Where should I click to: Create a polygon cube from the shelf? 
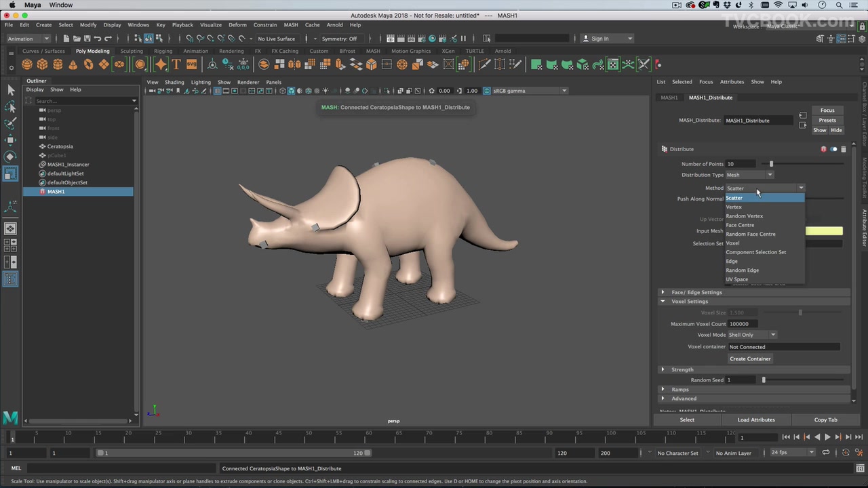tap(42, 64)
